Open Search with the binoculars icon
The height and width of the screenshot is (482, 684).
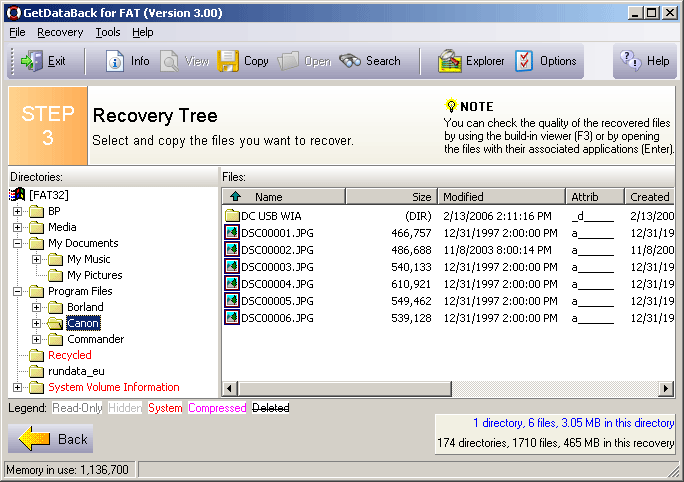click(350, 61)
